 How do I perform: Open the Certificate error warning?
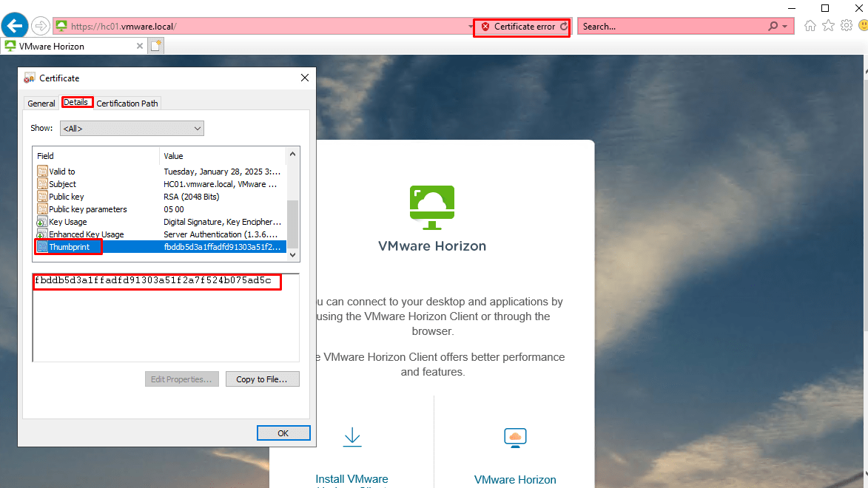(x=521, y=25)
